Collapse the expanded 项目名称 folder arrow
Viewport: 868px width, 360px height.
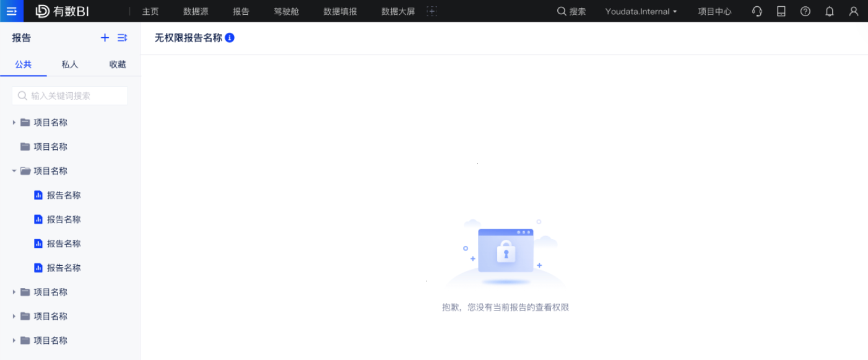(14, 171)
